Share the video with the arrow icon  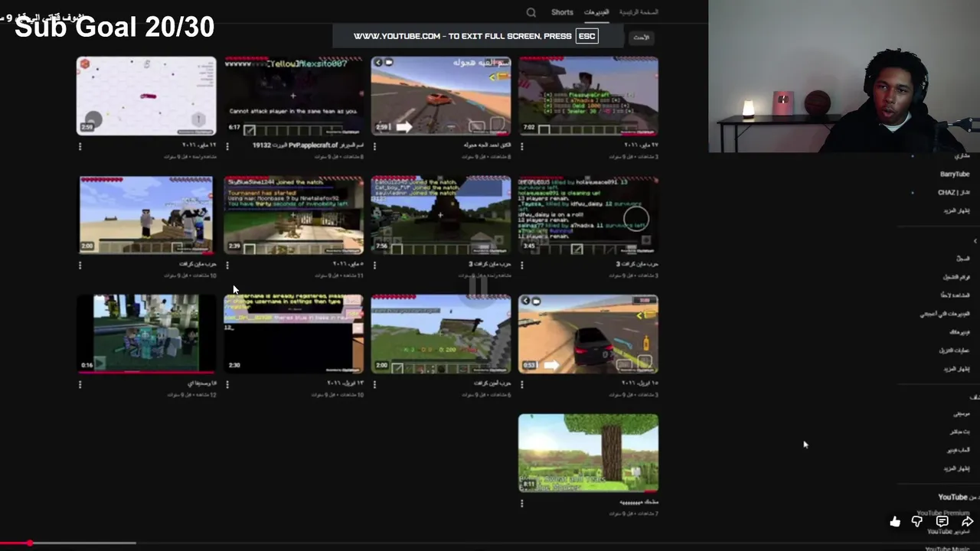coord(967,522)
